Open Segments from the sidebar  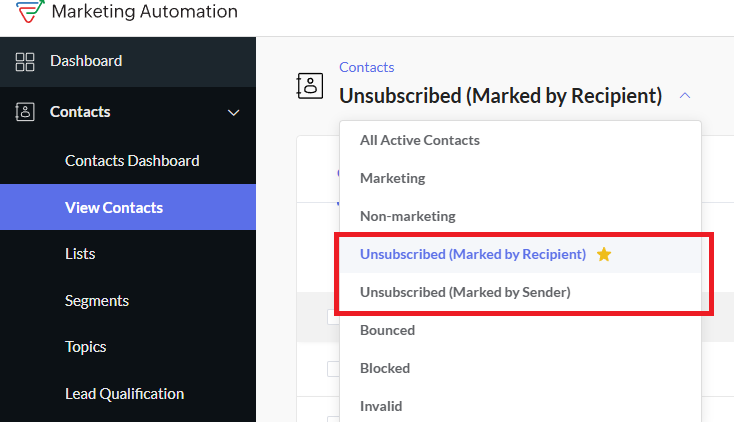pos(97,300)
